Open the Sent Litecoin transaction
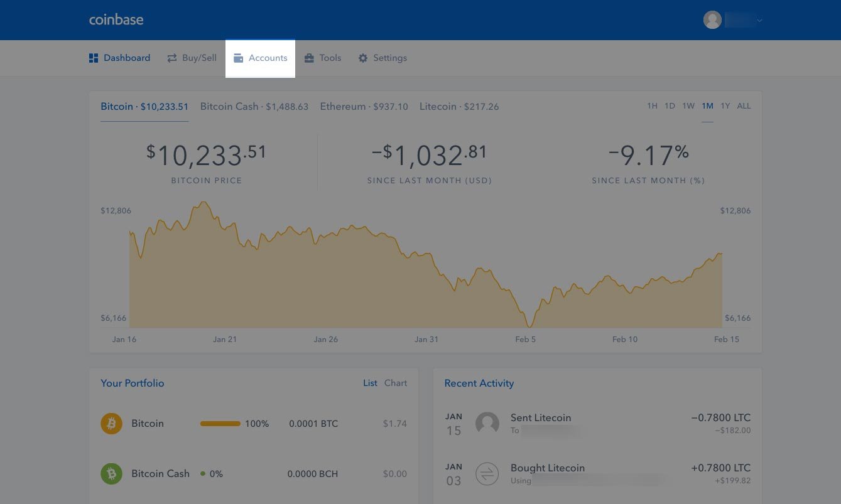 pyautogui.click(x=597, y=424)
